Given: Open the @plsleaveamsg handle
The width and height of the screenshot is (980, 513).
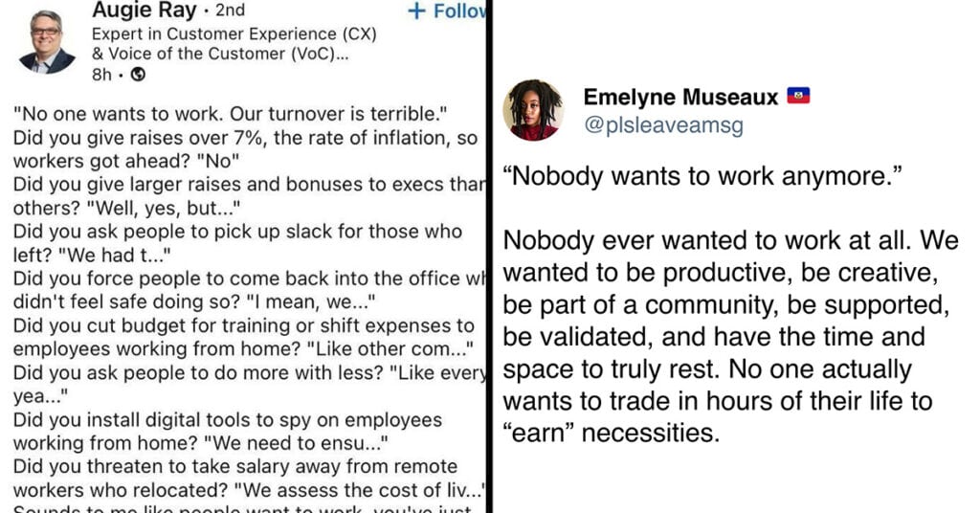Looking at the screenshot, I should click(664, 125).
